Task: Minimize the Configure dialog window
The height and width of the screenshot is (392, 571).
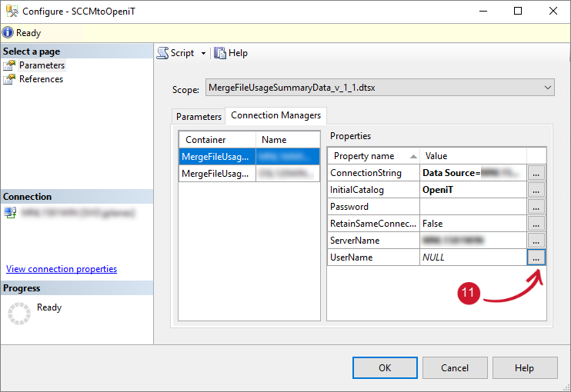Action: coord(483,12)
